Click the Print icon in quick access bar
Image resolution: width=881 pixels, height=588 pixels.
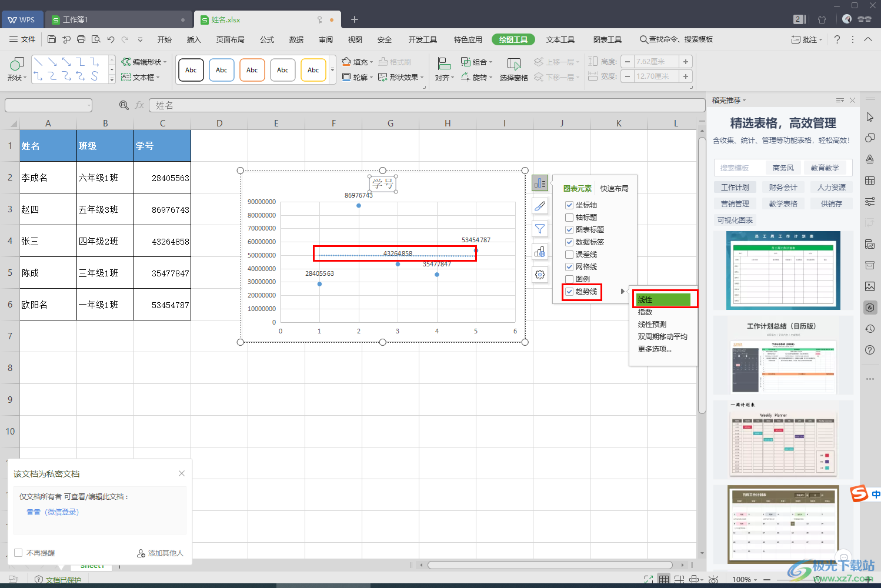pyautogui.click(x=81, y=39)
